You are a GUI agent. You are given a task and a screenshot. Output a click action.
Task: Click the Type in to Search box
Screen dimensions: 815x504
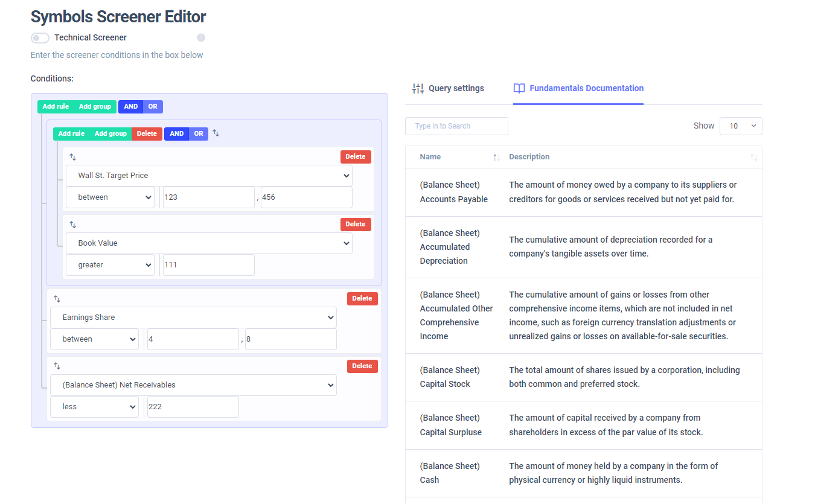click(456, 126)
